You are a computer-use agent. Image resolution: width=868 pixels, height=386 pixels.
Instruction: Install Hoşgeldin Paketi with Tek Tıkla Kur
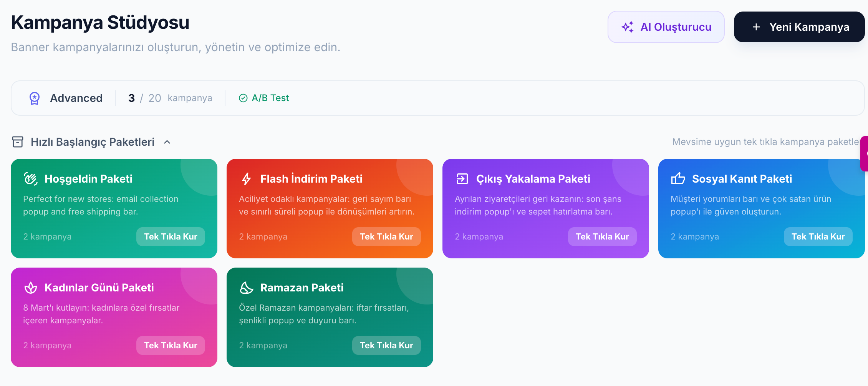tap(171, 236)
